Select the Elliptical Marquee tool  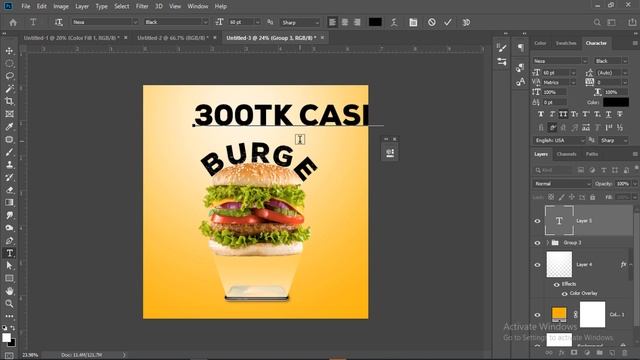[9, 64]
